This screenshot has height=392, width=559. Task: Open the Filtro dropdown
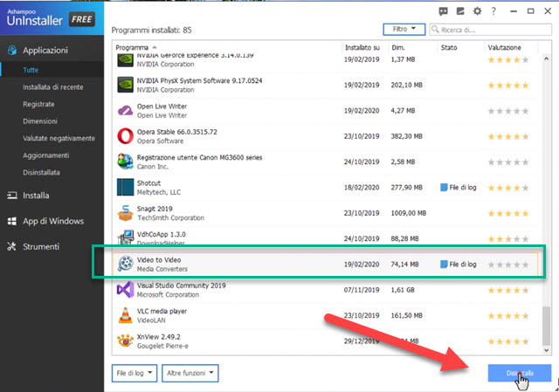tap(404, 29)
